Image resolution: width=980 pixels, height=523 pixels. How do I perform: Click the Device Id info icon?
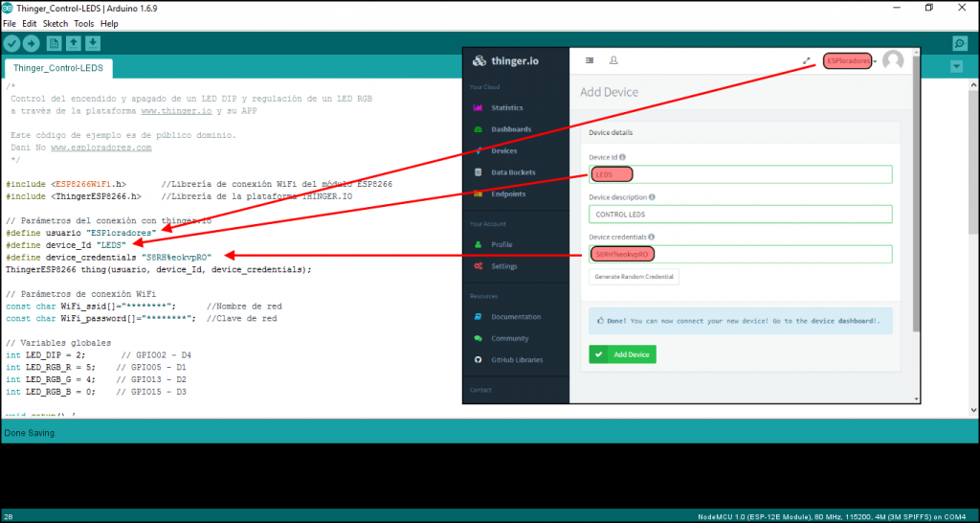[x=622, y=157]
